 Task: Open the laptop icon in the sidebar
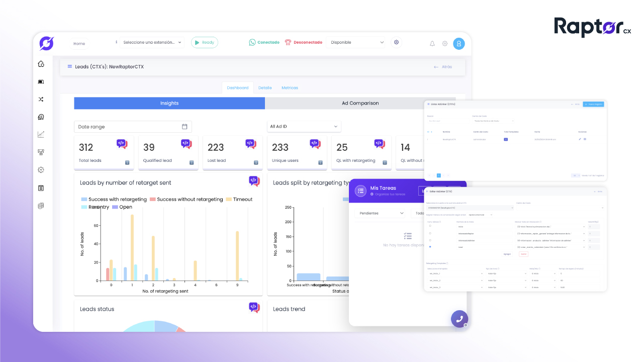[x=41, y=81]
